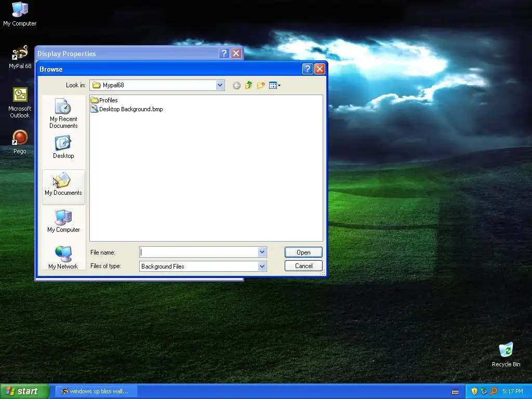Click the security shield tray icon
532x399 pixels.
[474, 391]
